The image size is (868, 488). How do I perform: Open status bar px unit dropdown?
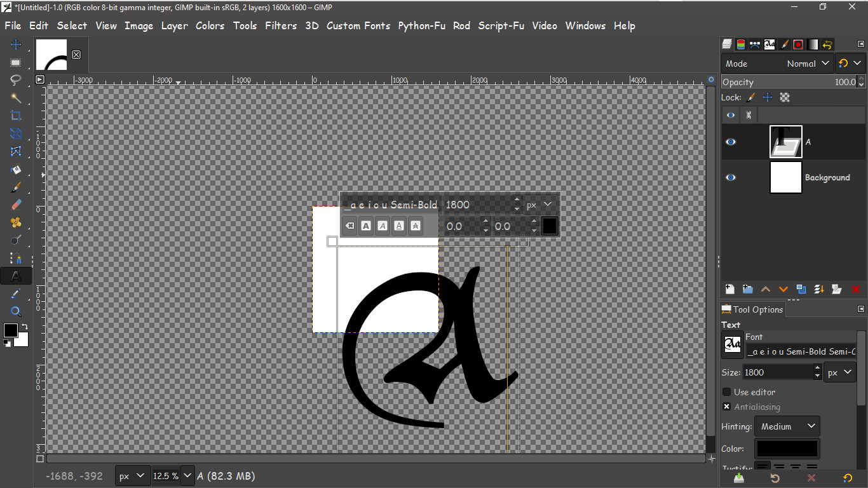tap(132, 476)
